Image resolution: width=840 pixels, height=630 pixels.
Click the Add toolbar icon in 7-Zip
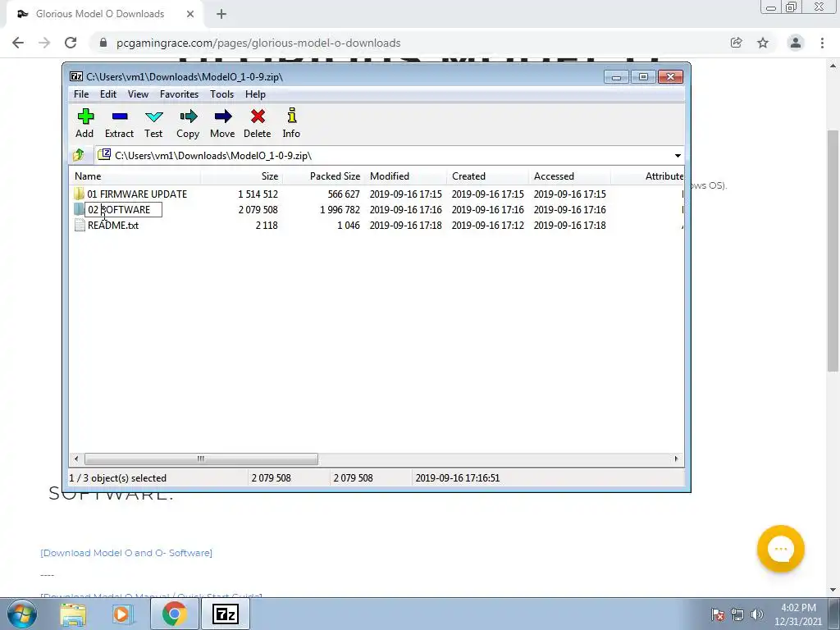point(85,123)
